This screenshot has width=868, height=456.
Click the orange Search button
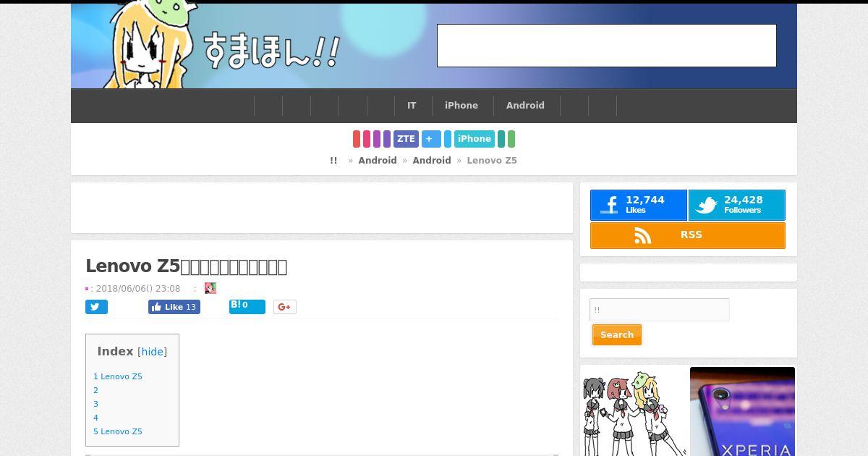click(x=617, y=335)
